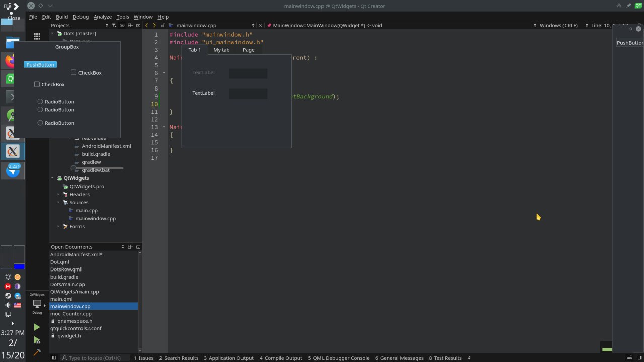
Task: Click the volume speaker tray icon
Action: pos(8,305)
